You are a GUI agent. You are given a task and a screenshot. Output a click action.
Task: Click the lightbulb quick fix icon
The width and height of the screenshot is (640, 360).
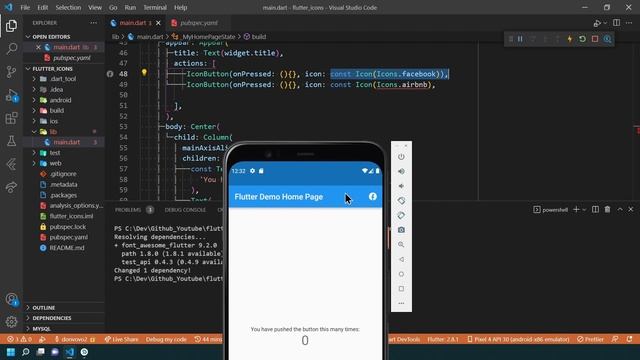(x=144, y=73)
